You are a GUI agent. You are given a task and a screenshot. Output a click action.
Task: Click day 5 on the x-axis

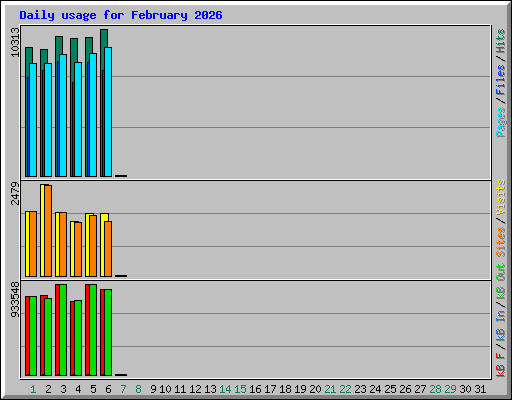[x=93, y=389]
